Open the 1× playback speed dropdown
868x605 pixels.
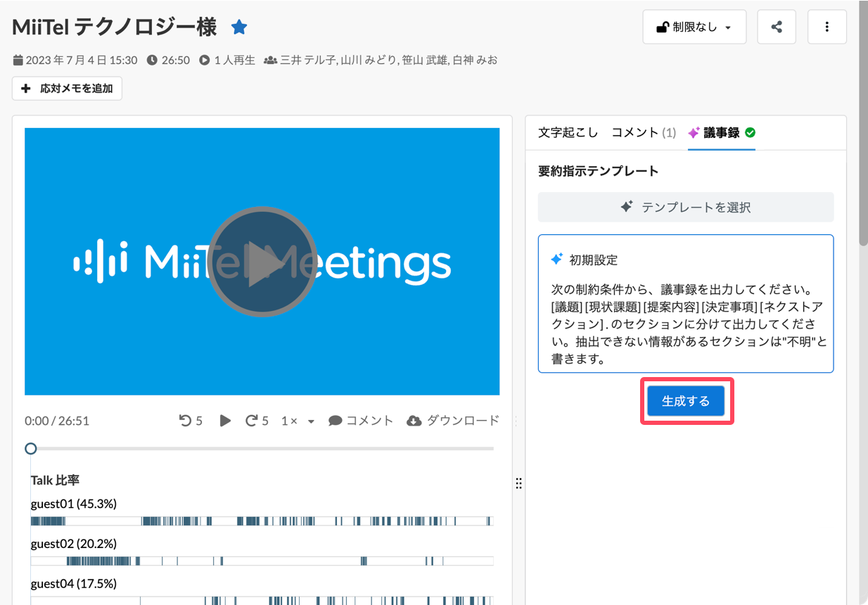click(298, 421)
